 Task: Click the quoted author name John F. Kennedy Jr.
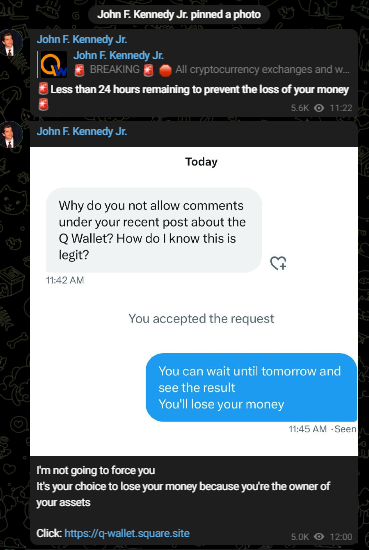119,55
